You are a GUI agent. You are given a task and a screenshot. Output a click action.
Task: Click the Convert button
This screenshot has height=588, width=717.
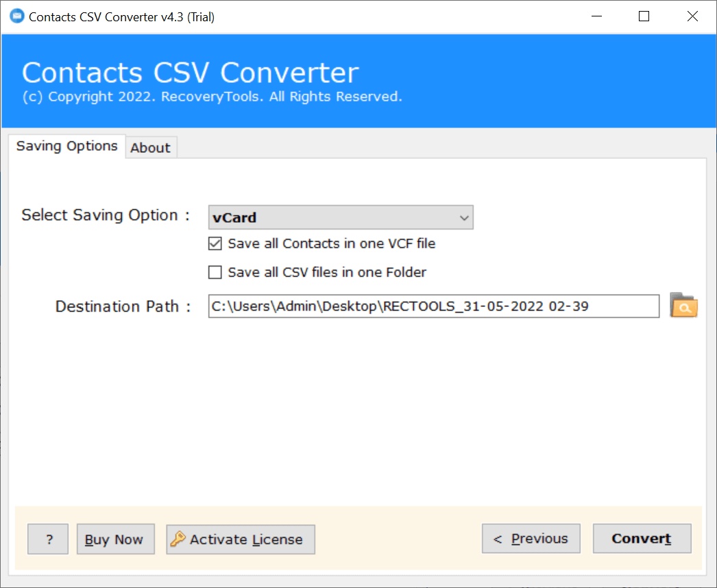click(642, 539)
